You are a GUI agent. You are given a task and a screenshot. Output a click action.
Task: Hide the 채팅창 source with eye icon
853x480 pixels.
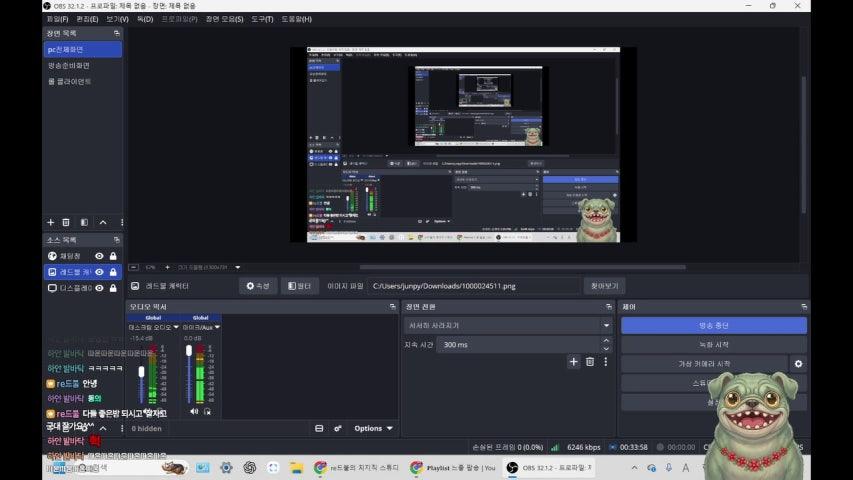[x=99, y=256]
